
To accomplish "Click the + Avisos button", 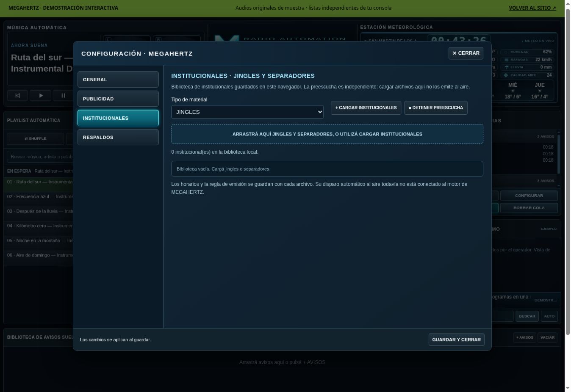I will click(x=524, y=337).
